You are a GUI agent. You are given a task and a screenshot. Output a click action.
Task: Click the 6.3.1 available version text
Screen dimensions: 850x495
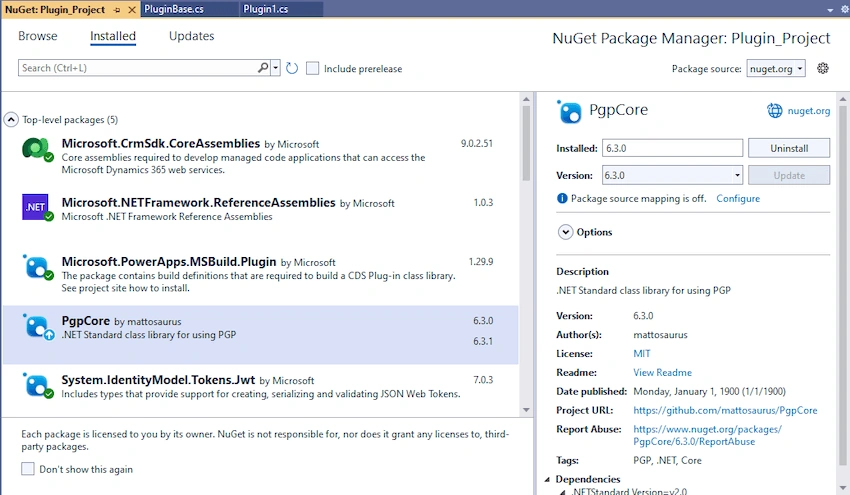(x=482, y=341)
